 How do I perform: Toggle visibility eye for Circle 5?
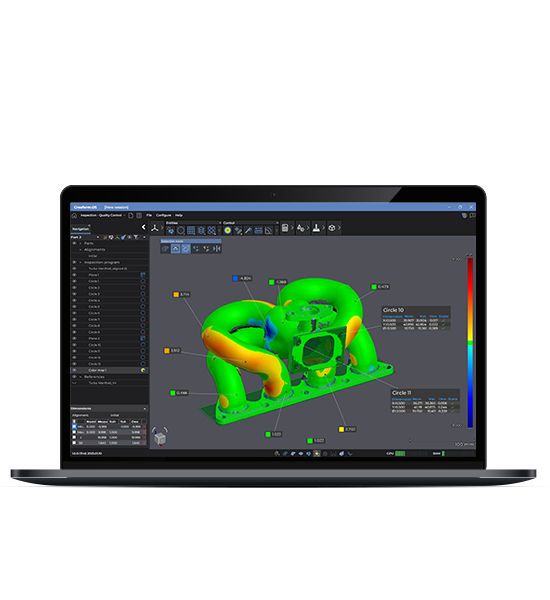pos(74,307)
